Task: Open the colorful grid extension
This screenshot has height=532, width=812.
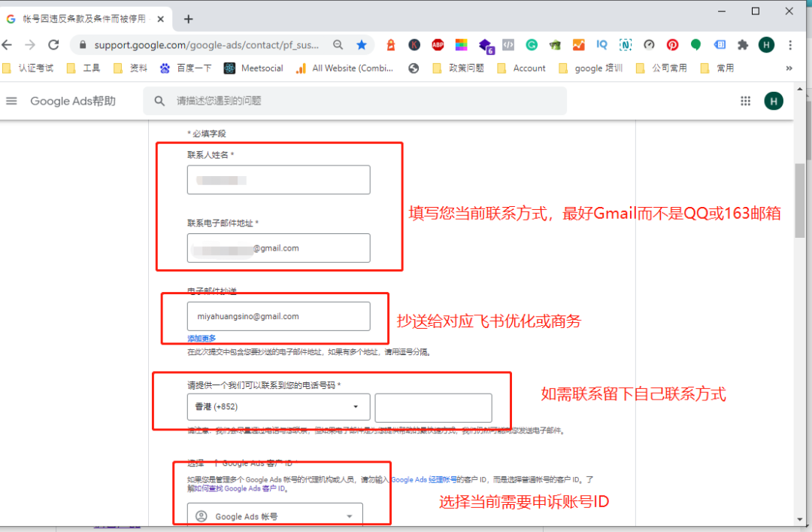Action: 461,45
